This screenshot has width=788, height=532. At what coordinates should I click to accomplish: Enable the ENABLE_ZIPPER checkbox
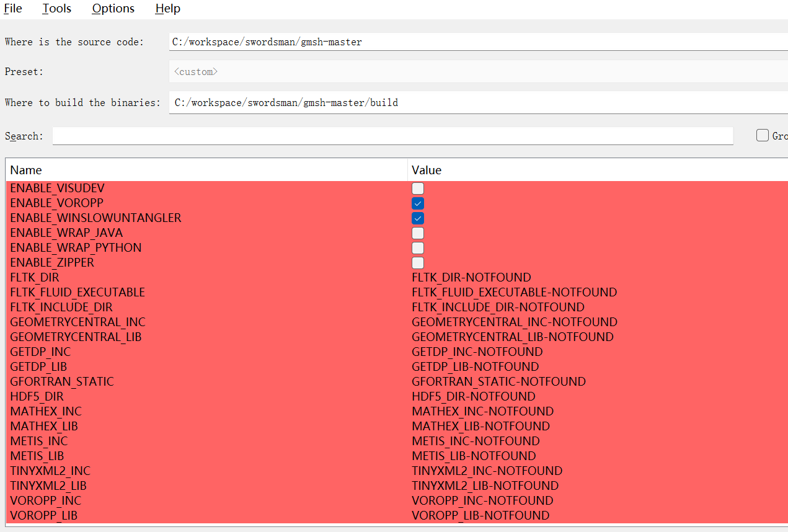point(418,263)
